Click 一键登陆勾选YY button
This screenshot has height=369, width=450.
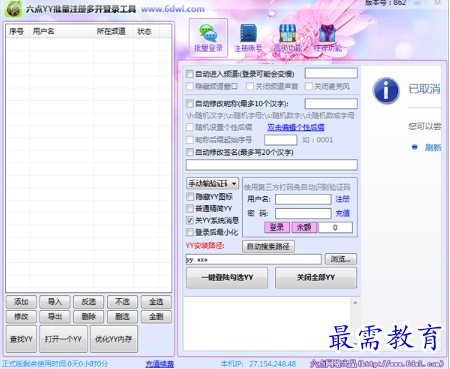(227, 278)
